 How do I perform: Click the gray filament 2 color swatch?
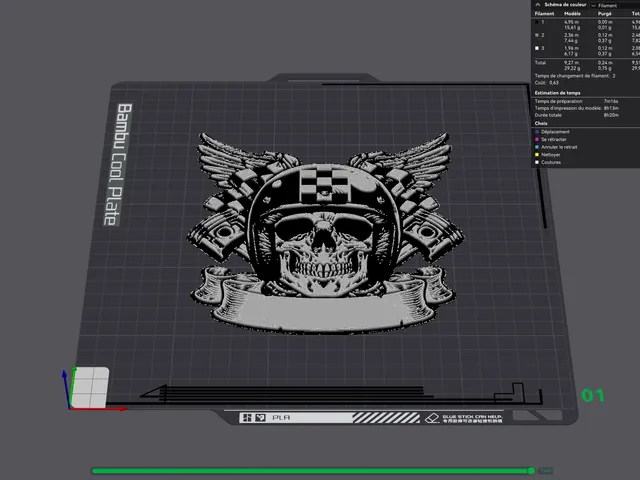pos(537,35)
